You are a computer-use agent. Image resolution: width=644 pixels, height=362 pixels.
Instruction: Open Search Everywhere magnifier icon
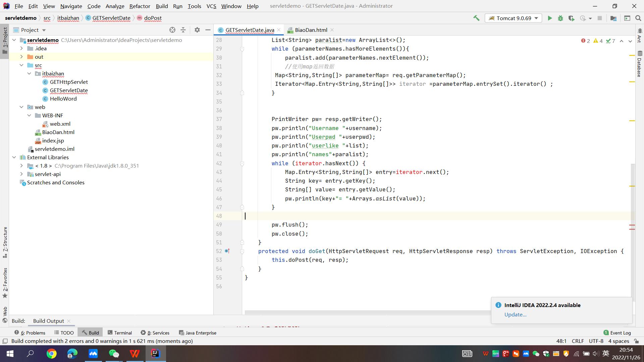tap(638, 18)
